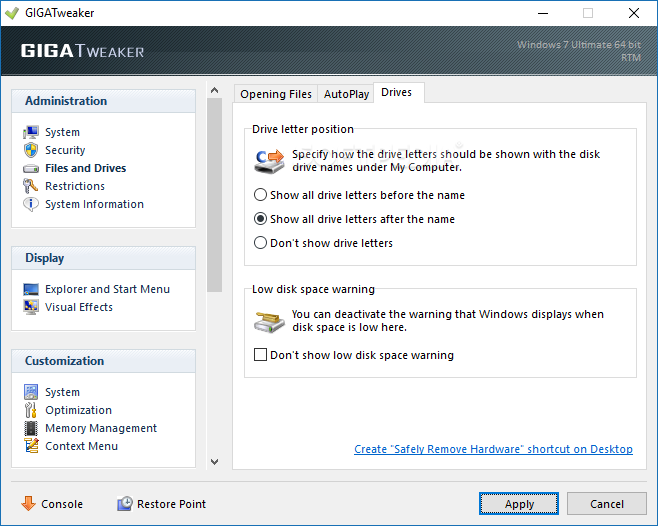Click the GIGATweaker green checkmark title icon
Viewport: 658px width, 526px height.
tap(12, 13)
